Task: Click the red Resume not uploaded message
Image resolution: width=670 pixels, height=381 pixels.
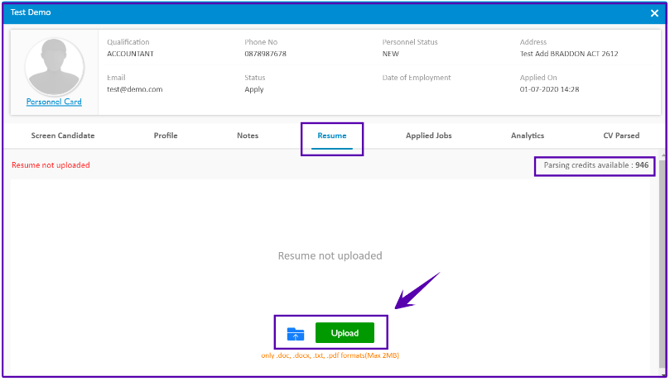Action: click(x=50, y=165)
